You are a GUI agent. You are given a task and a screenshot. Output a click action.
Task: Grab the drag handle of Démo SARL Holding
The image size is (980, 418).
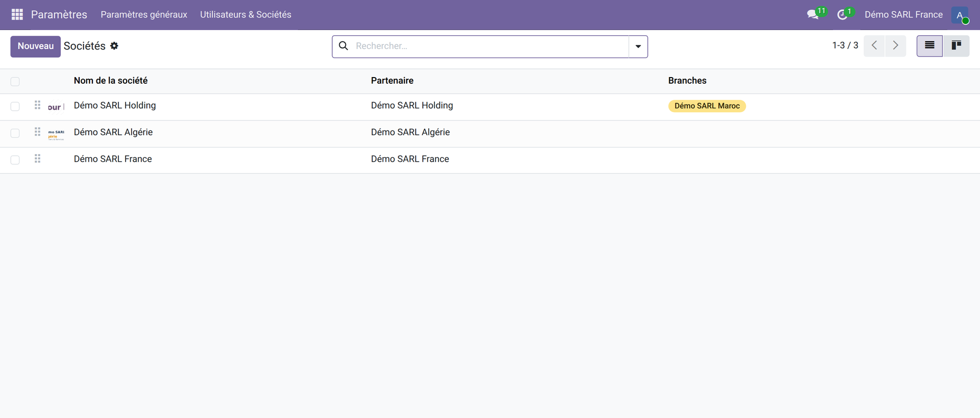coord(37,105)
